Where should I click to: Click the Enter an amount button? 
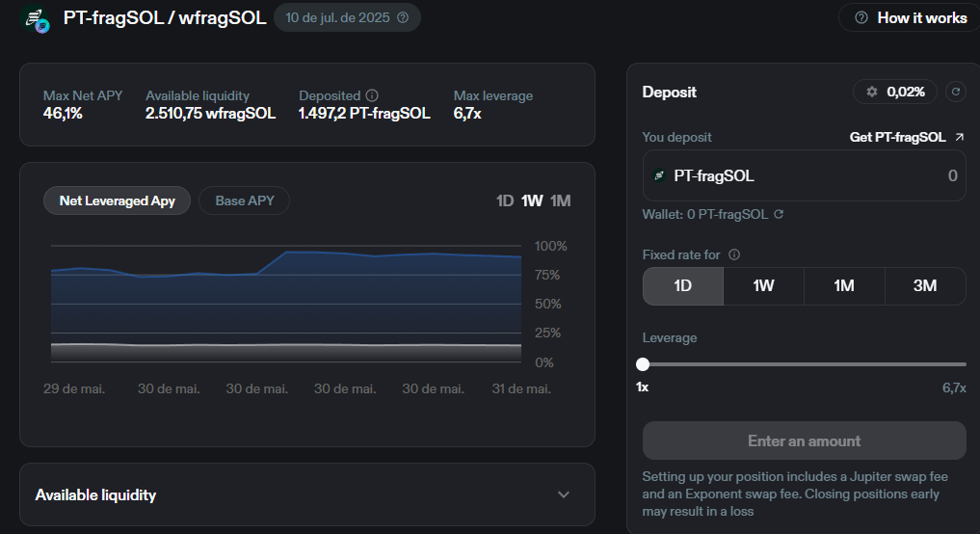pyautogui.click(x=804, y=441)
